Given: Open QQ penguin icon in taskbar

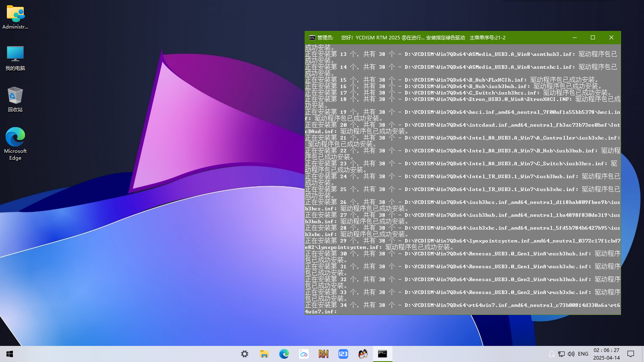Looking at the screenshot, I should 363,354.
